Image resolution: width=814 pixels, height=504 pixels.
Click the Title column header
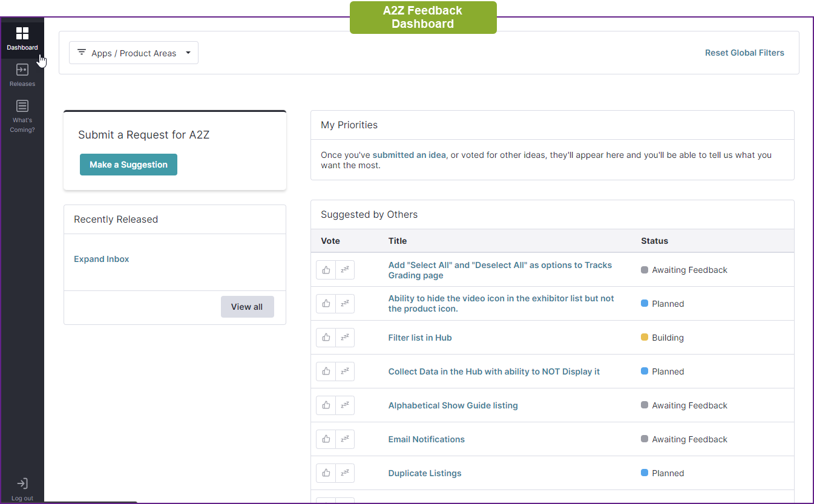tap(398, 241)
